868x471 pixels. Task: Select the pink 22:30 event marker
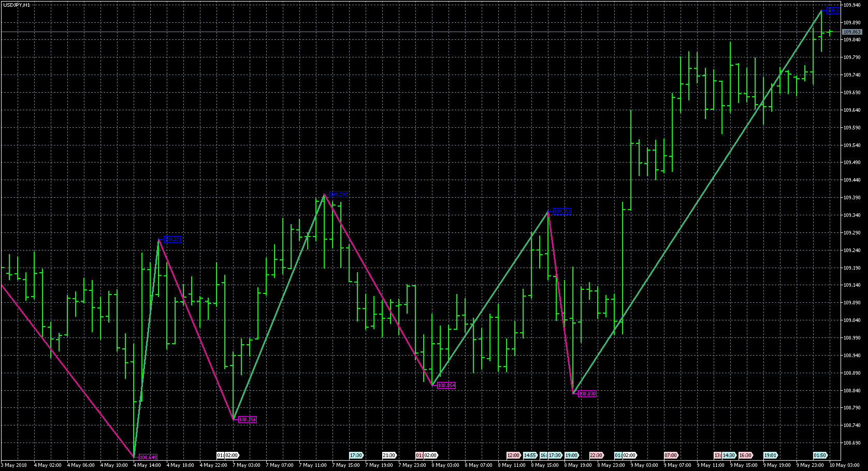click(x=596, y=455)
